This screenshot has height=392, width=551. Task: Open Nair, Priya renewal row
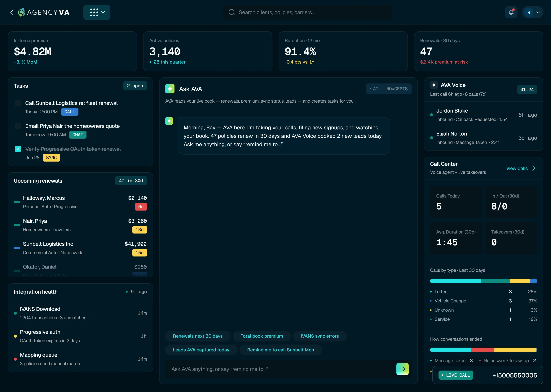click(80, 225)
